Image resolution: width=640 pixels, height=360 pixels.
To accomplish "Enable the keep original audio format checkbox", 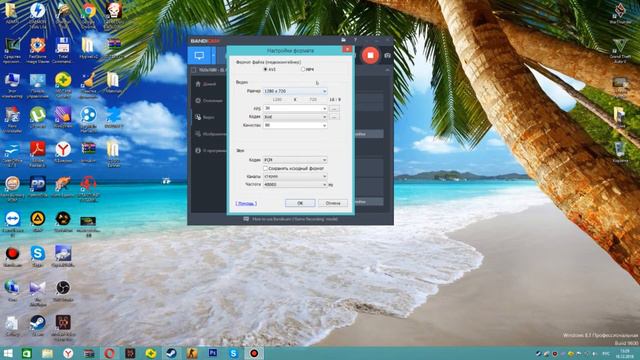I will click(x=265, y=168).
